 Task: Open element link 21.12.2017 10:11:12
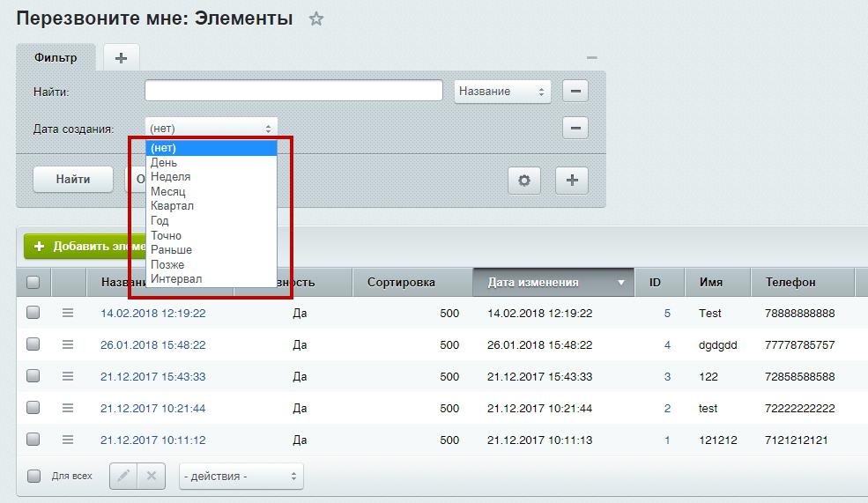[152, 440]
